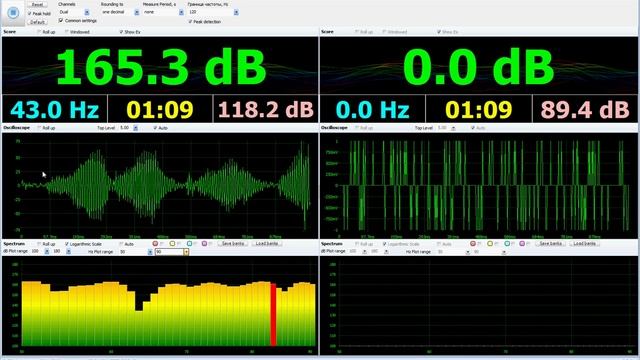Click cyan band marker in left Spectrum
Screen dimensions: 640x360
coord(189,244)
